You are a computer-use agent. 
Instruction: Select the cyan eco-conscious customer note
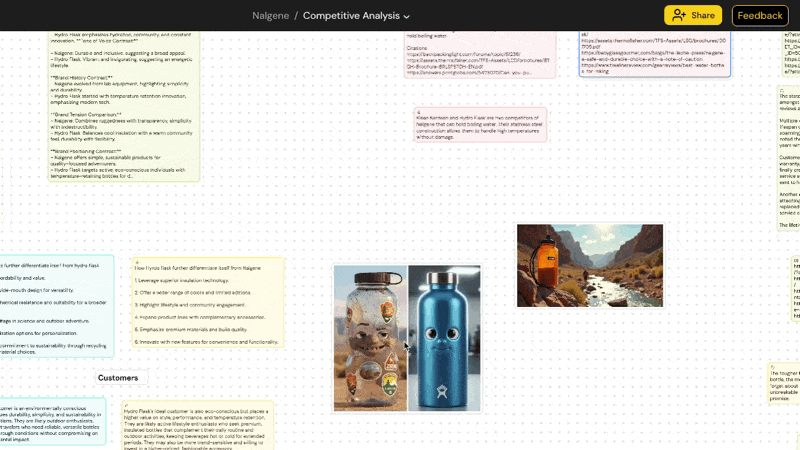click(x=53, y=421)
